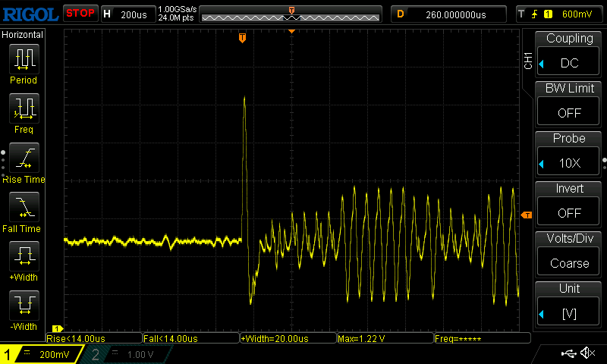The width and height of the screenshot is (607, 364).
Task: Click the orange T marker in memory bar
Action: [291, 11]
